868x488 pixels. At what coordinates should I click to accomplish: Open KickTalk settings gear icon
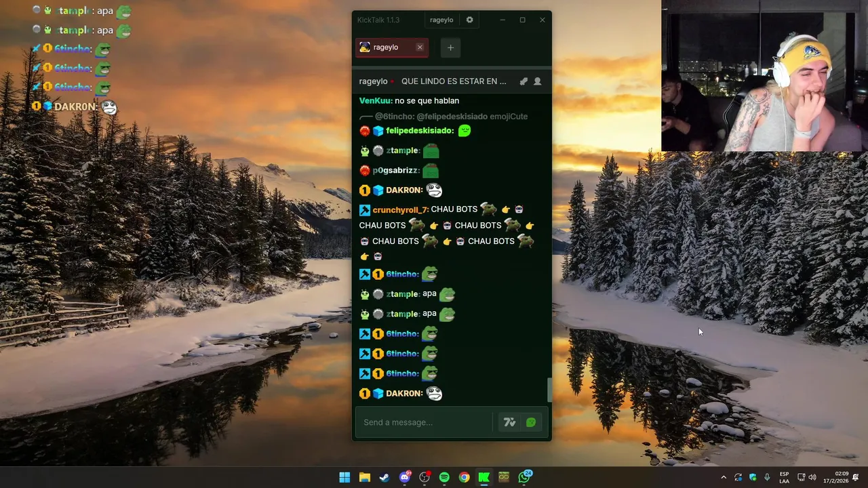coord(469,20)
